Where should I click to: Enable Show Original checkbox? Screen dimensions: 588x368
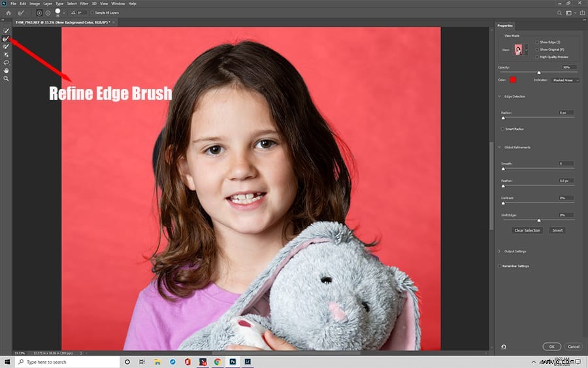(x=537, y=50)
